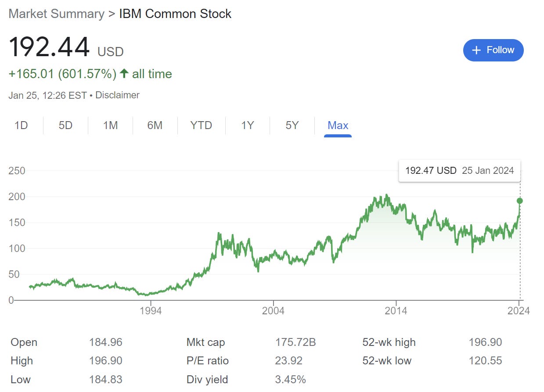This screenshot has height=392, width=544.
Task: Click the green dot chart marker
Action: point(520,201)
